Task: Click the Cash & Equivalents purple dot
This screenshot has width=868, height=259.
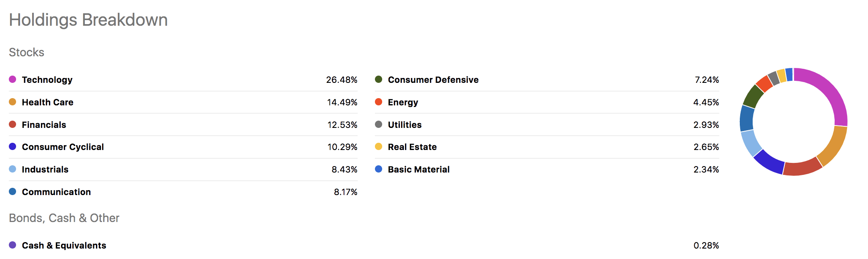Action: 12,245
